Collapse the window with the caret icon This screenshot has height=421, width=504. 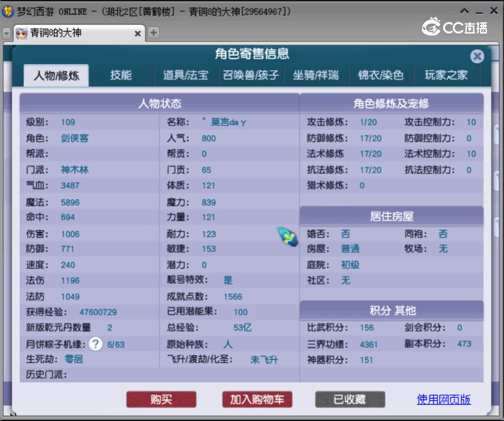465,11
